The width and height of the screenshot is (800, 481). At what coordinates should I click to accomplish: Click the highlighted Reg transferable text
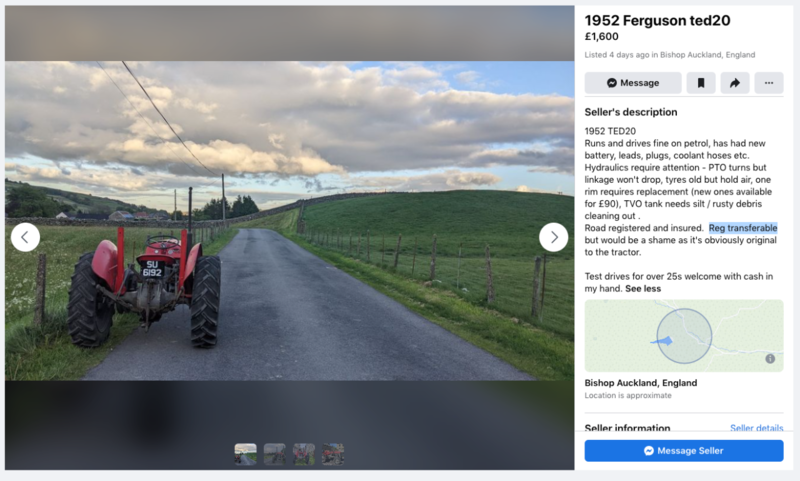tap(743, 228)
